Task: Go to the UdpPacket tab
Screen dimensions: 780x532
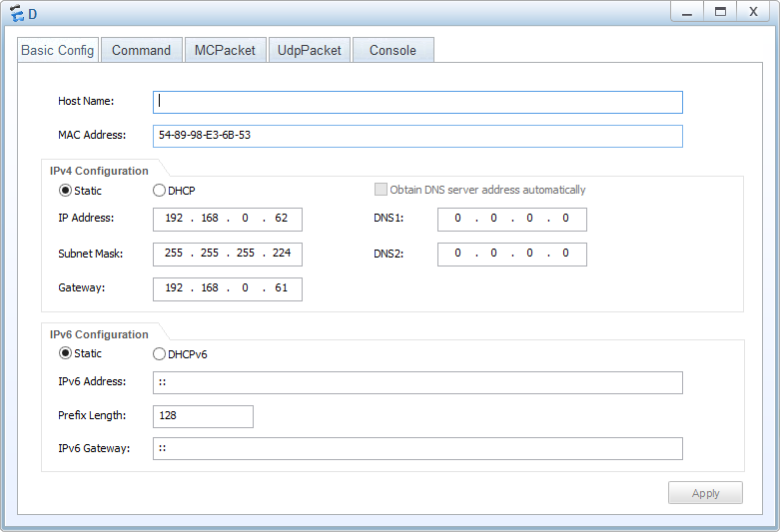Action: [309, 50]
